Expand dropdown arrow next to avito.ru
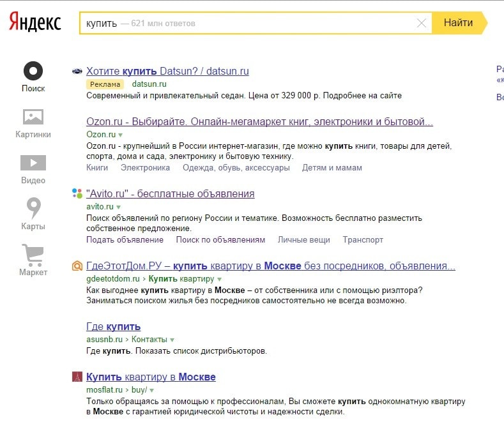 [119, 207]
